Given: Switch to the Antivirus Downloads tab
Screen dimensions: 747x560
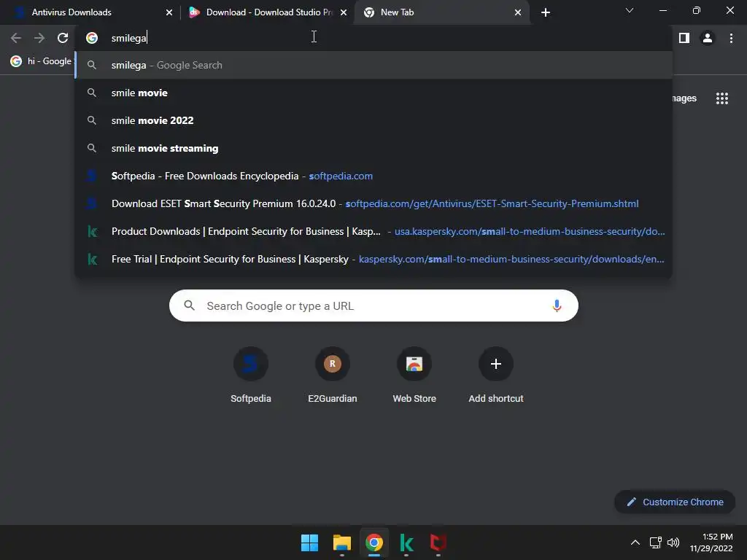Looking at the screenshot, I should tap(90, 12).
